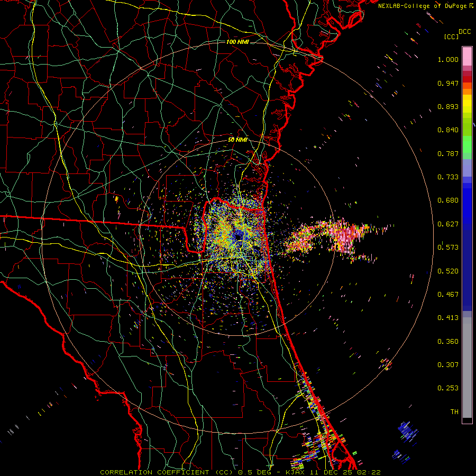Click the 0.947 scale value
Screen dimensions: 476x476
coord(448,83)
